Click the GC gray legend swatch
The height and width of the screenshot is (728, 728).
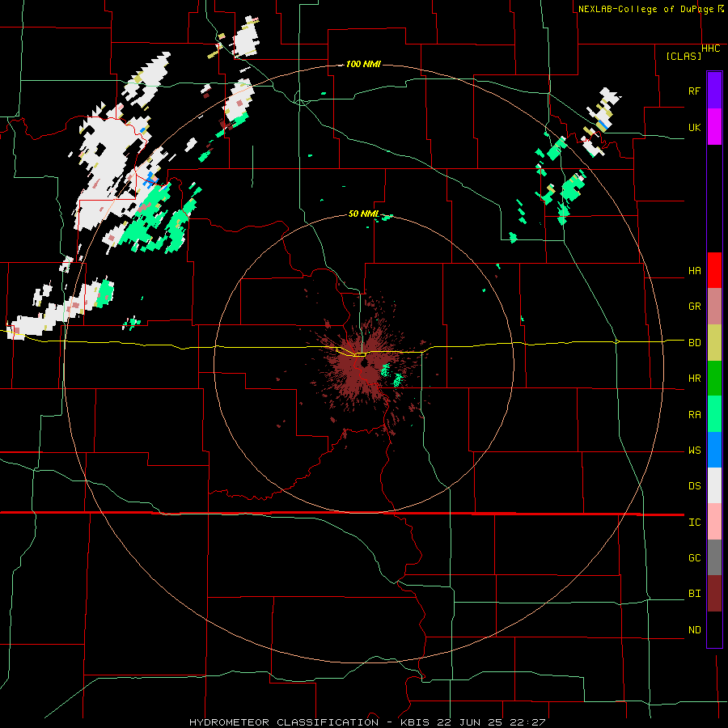[x=714, y=557]
